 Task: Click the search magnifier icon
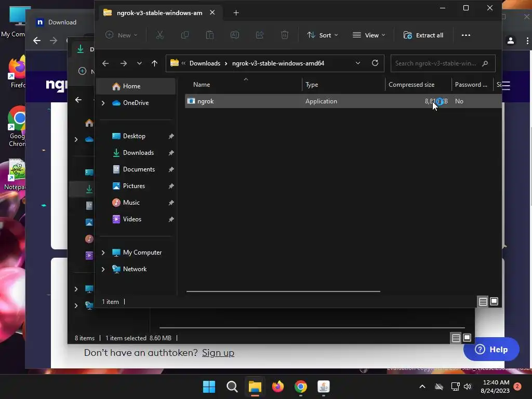pos(485,63)
